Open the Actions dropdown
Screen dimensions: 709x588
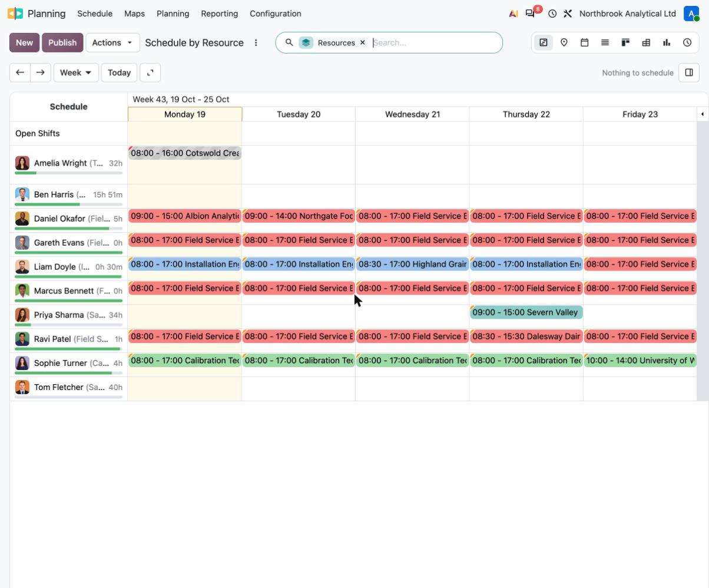coord(112,42)
